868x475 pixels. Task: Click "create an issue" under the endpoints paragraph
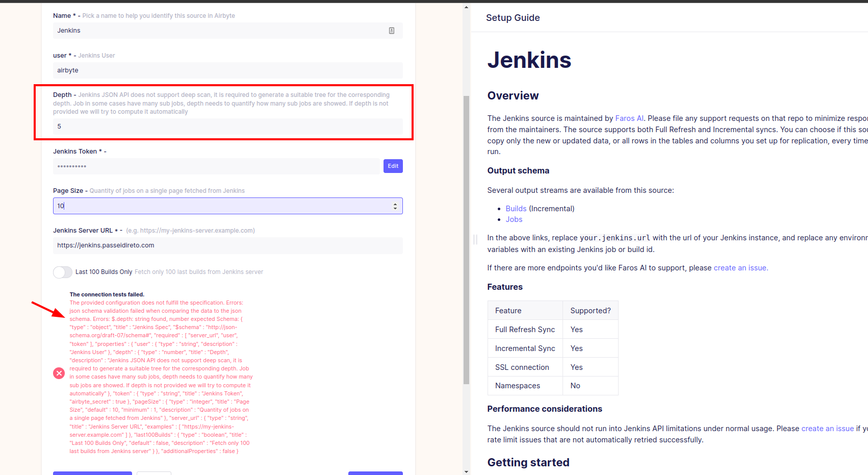pyautogui.click(x=740, y=267)
